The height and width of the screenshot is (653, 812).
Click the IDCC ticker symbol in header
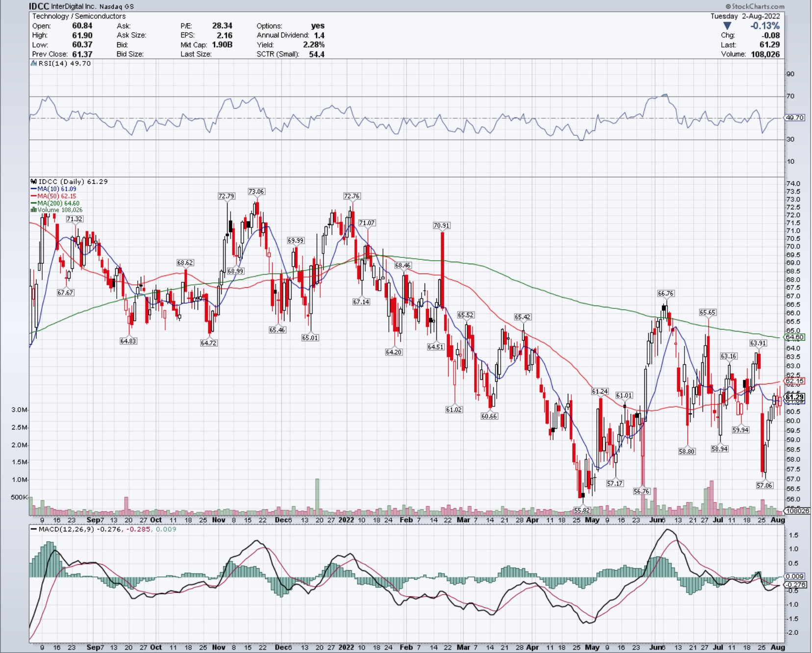[x=39, y=6]
